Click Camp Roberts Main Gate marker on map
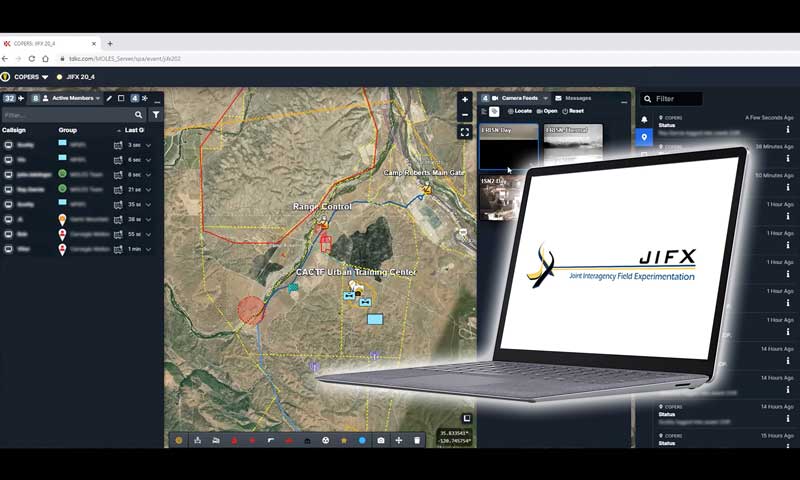Image resolution: width=800 pixels, height=480 pixels. pyautogui.click(x=427, y=189)
